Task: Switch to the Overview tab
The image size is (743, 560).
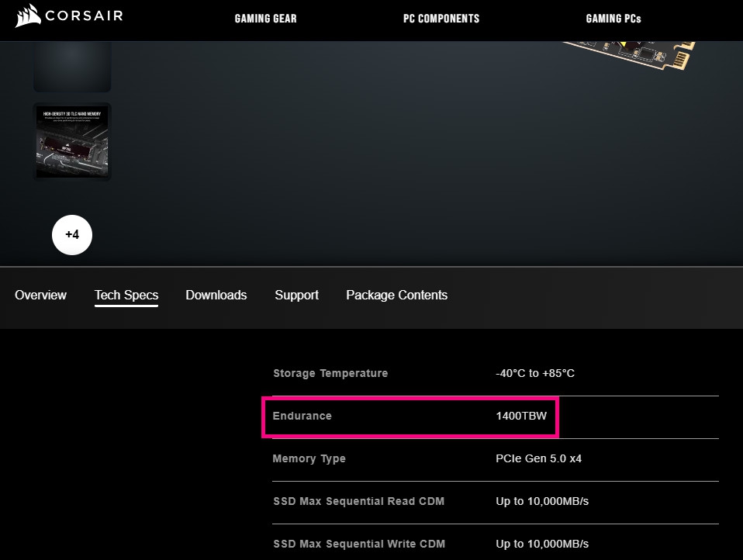Action: [x=41, y=296]
